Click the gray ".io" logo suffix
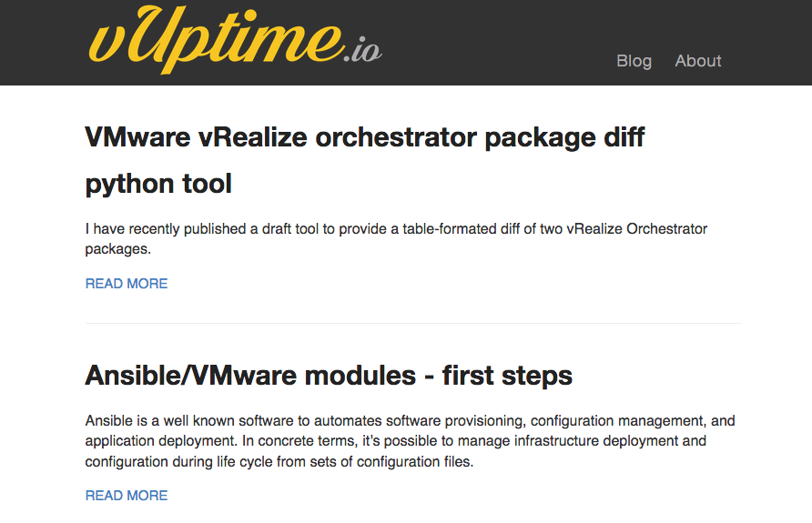The image size is (812, 523). coord(363,51)
